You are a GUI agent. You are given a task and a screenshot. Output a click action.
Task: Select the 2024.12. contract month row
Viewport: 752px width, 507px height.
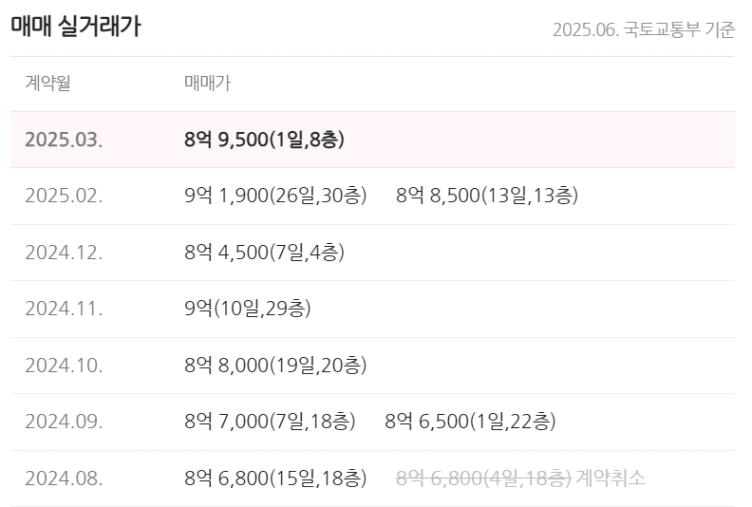pos(372,252)
